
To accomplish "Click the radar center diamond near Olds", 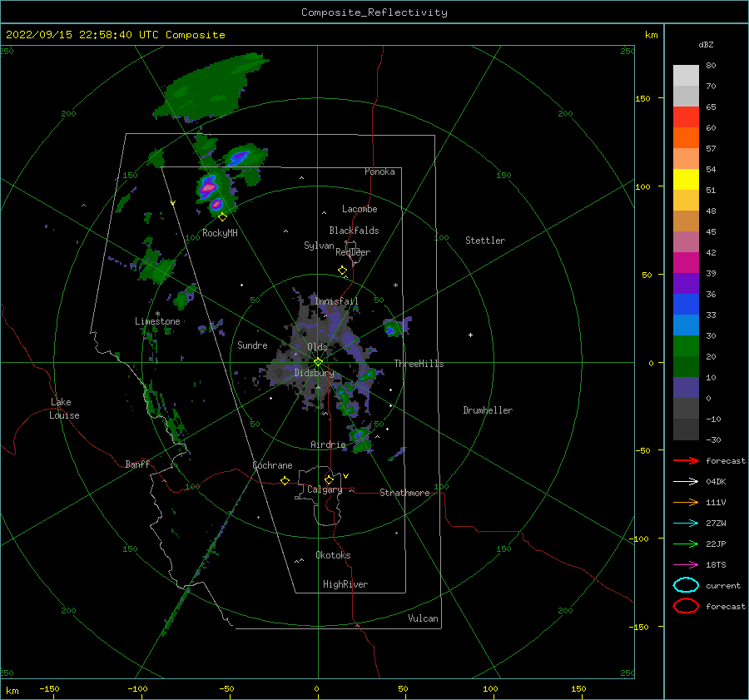I will [x=318, y=362].
